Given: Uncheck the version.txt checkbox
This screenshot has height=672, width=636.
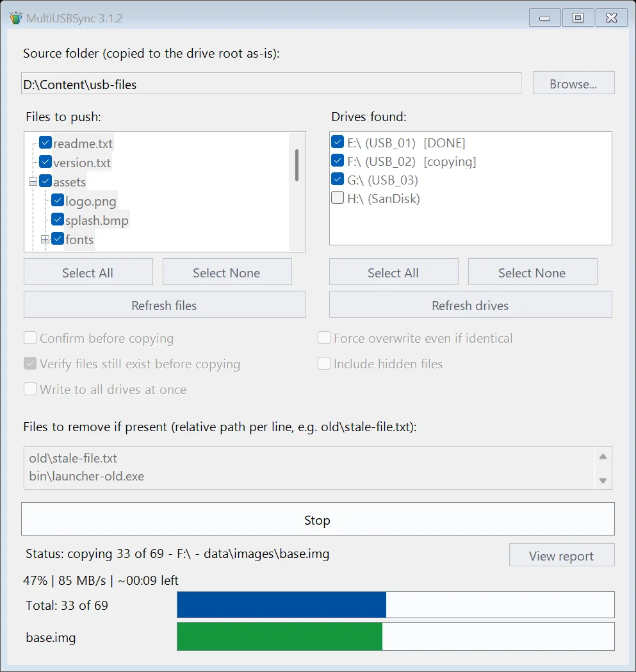Looking at the screenshot, I should (45, 162).
